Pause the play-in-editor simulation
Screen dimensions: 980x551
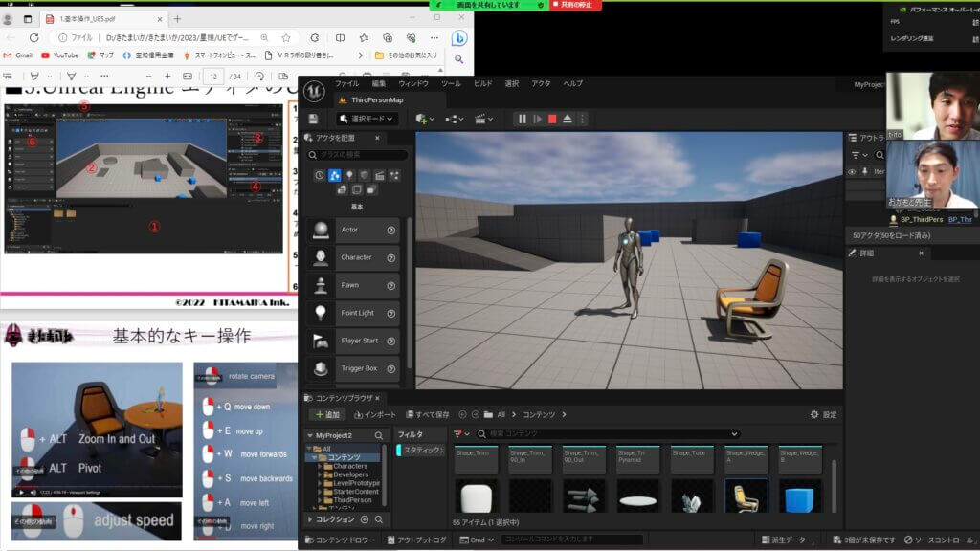coord(522,119)
